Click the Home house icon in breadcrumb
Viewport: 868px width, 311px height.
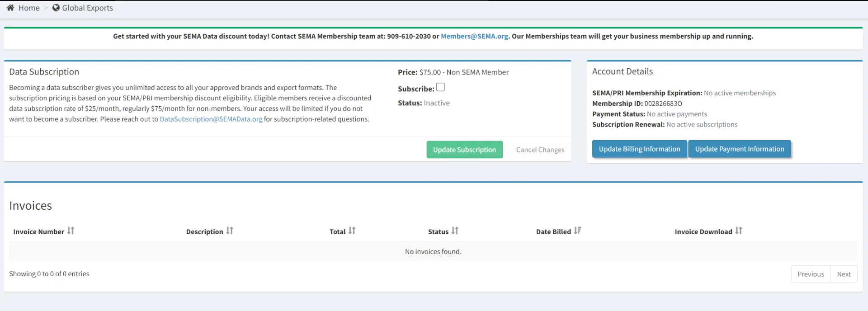(x=10, y=8)
